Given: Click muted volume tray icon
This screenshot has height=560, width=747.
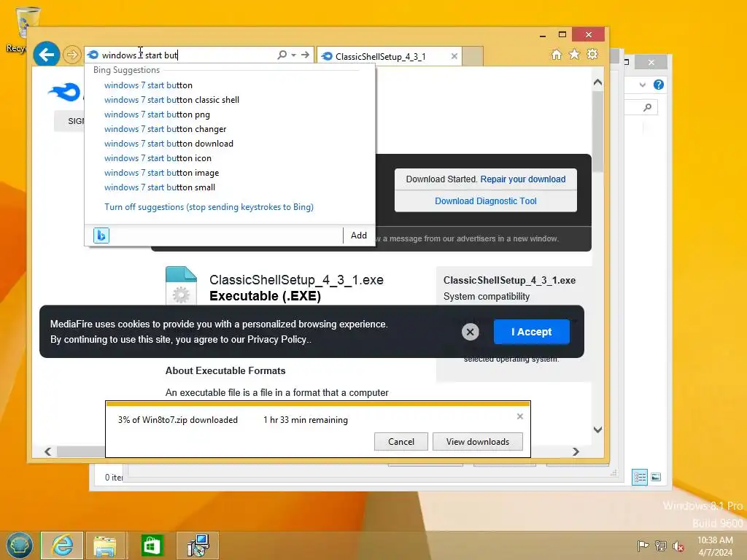Looking at the screenshot, I should pos(678,545).
